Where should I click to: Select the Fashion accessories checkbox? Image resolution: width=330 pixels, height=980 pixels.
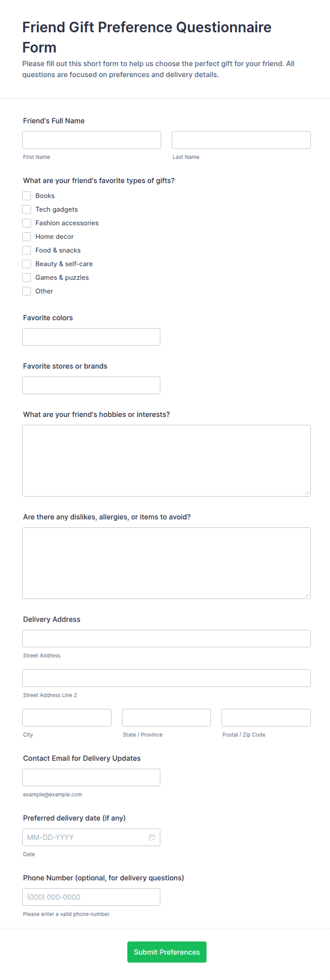(27, 223)
